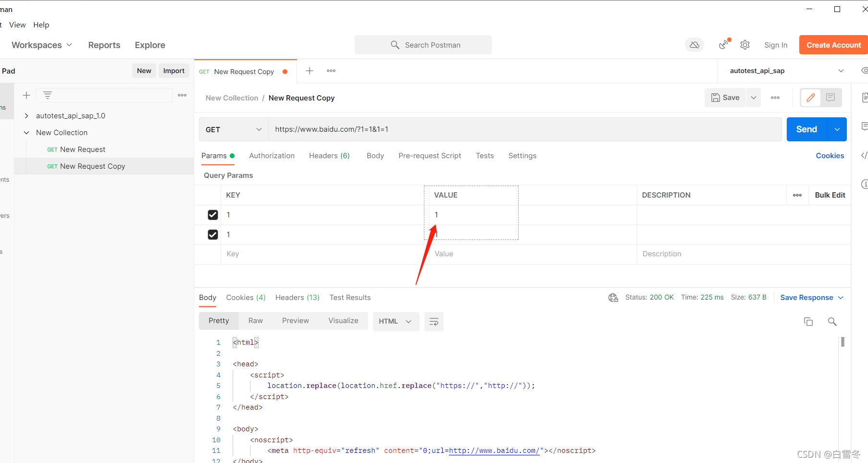Image resolution: width=868 pixels, height=463 pixels.
Task: Click the New button in sidebar
Action: tap(144, 71)
